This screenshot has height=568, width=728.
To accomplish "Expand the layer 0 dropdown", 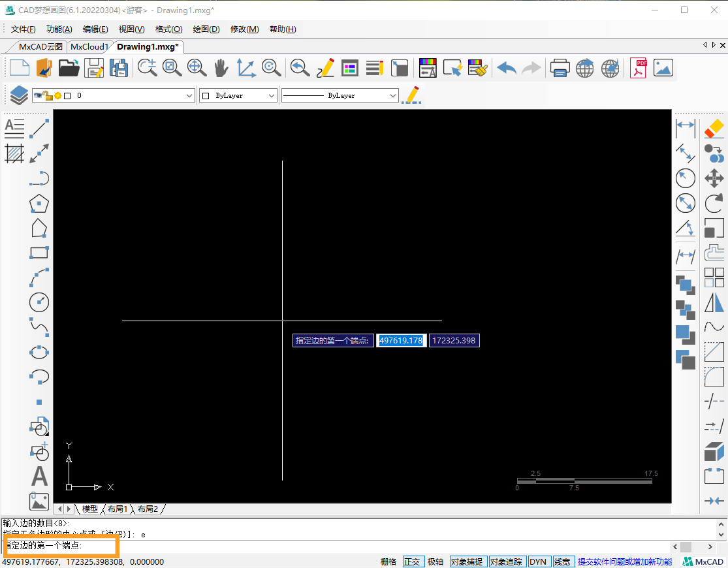I will (x=189, y=96).
